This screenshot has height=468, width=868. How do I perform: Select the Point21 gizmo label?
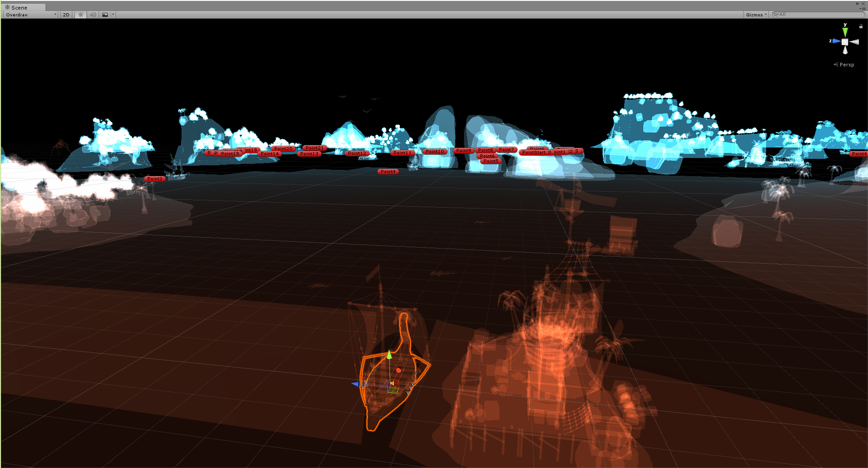[x=315, y=148]
